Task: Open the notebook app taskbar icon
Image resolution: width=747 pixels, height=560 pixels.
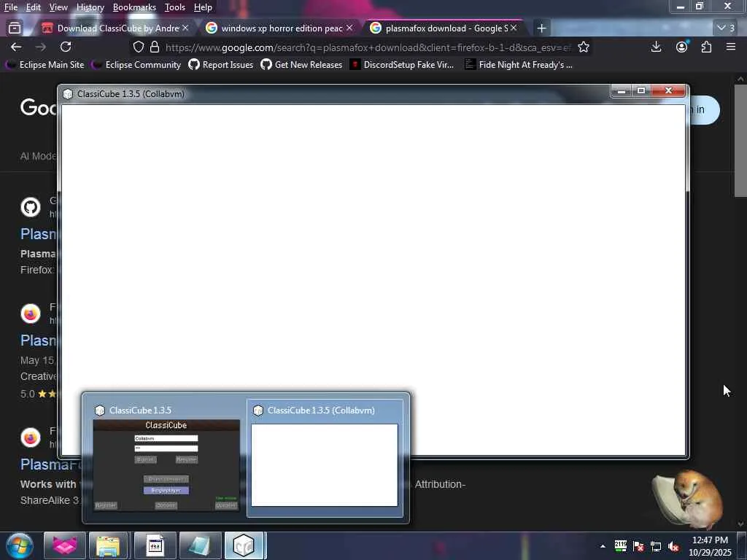Action: 200,545
